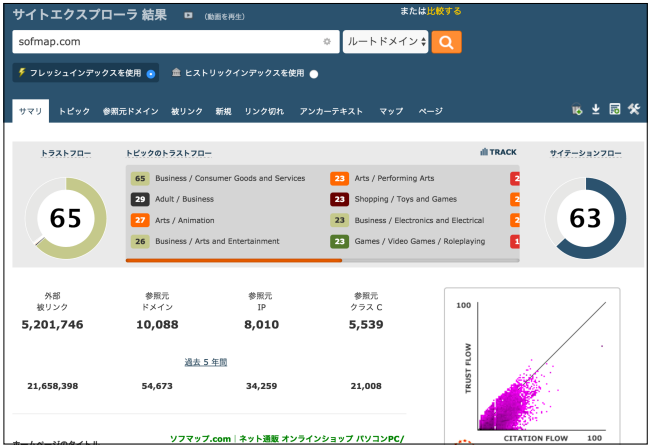The width and height of the screenshot is (651, 448).
Task: Open the ルートドメイン dropdown
Action: pyautogui.click(x=385, y=42)
